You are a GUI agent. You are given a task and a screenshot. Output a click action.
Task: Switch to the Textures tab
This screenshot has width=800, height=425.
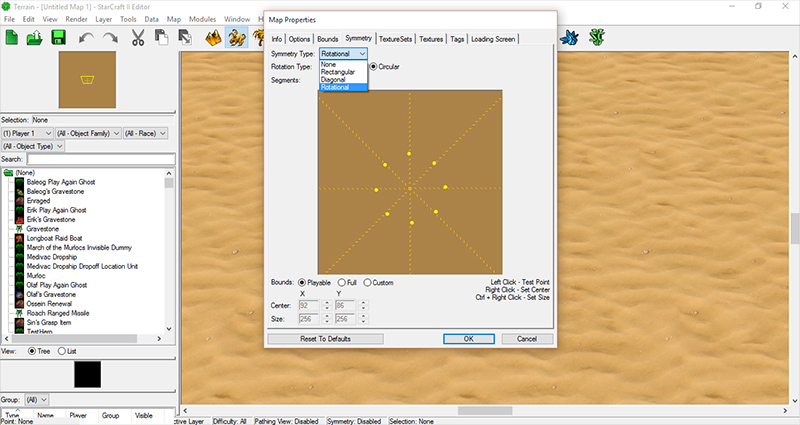tap(431, 39)
